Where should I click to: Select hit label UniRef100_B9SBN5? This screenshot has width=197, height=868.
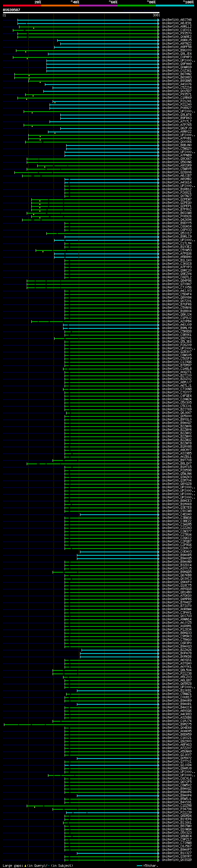pos(177,81)
